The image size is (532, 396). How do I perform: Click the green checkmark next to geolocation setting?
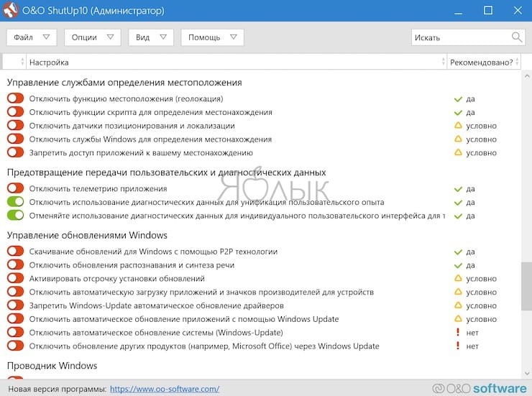click(458, 99)
